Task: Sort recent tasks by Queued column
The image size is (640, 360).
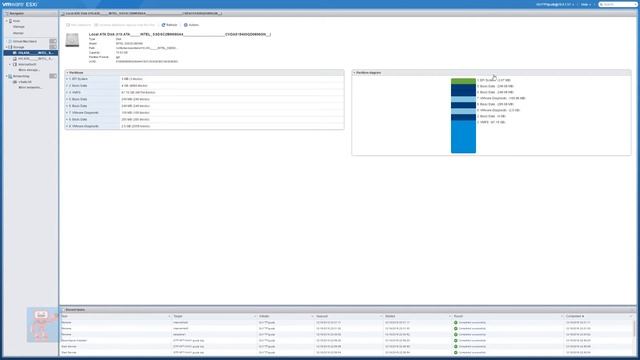Action: pos(349,316)
